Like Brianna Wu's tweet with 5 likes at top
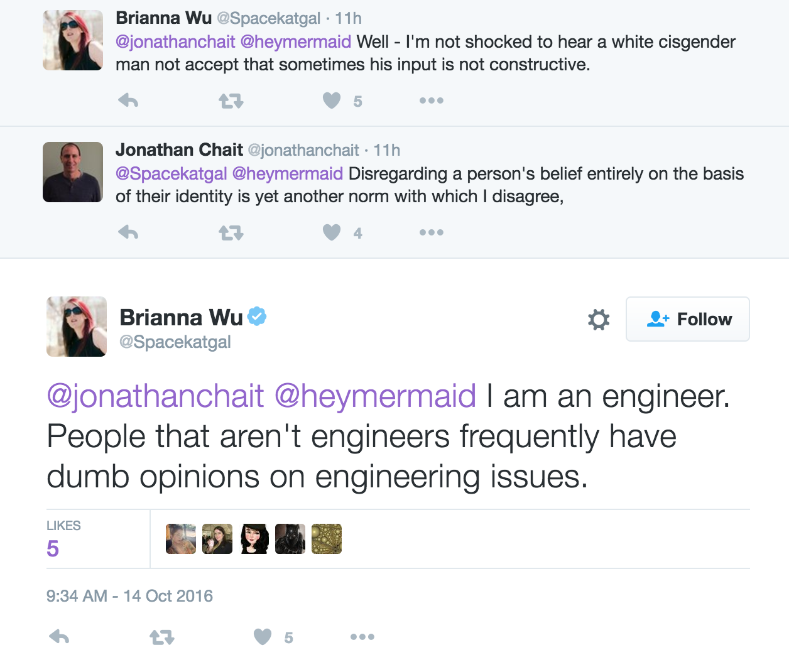Viewport: 789px width, 672px height. (x=332, y=100)
